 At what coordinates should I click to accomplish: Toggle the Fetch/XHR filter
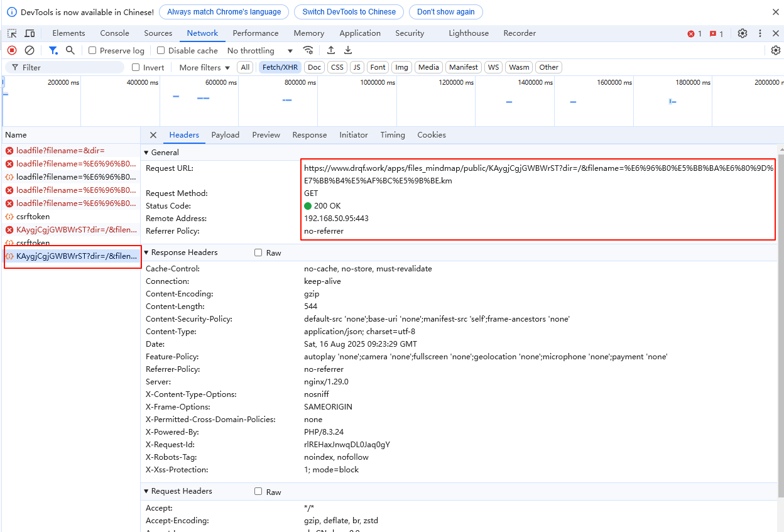click(x=280, y=67)
